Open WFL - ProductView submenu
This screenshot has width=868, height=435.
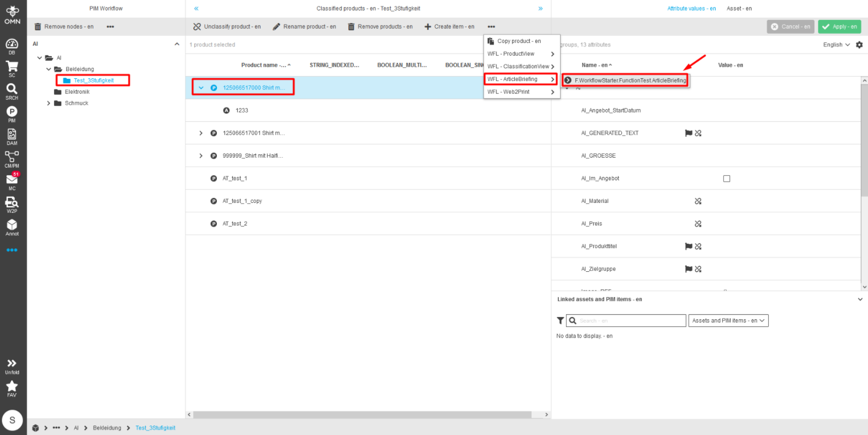(522, 53)
